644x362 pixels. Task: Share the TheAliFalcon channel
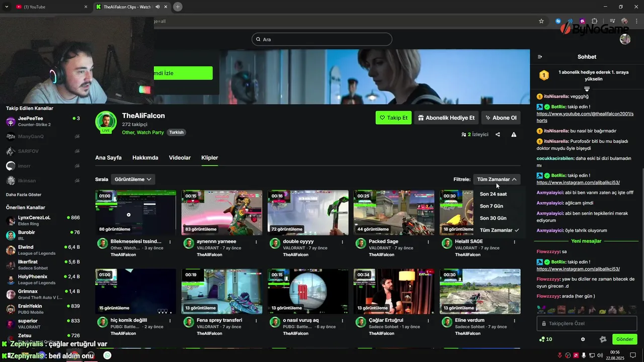pyautogui.click(x=498, y=135)
